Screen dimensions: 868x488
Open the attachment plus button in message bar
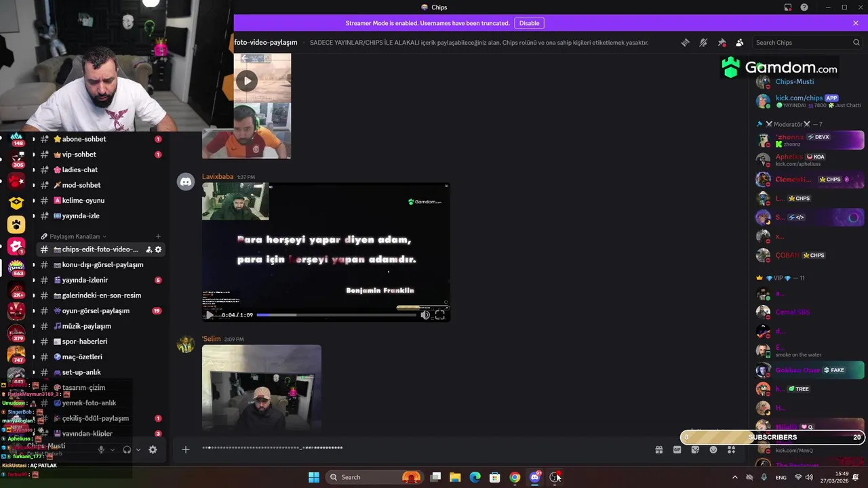click(x=186, y=449)
